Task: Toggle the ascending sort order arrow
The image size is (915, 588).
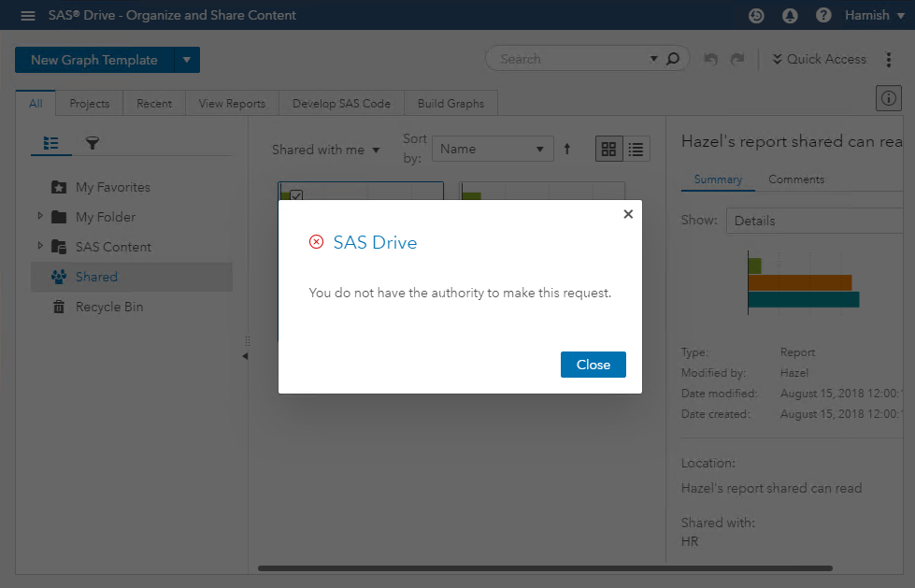Action: [567, 149]
